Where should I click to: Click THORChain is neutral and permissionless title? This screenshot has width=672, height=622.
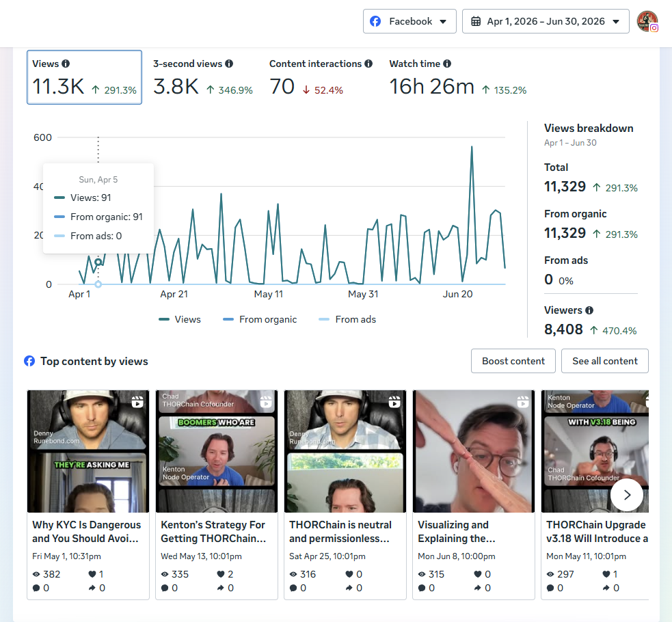click(340, 531)
